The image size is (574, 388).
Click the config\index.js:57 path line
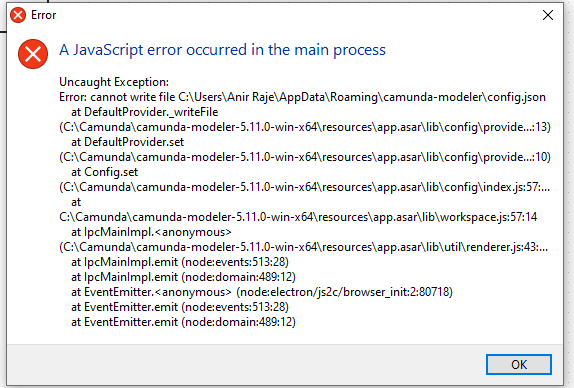(x=305, y=187)
